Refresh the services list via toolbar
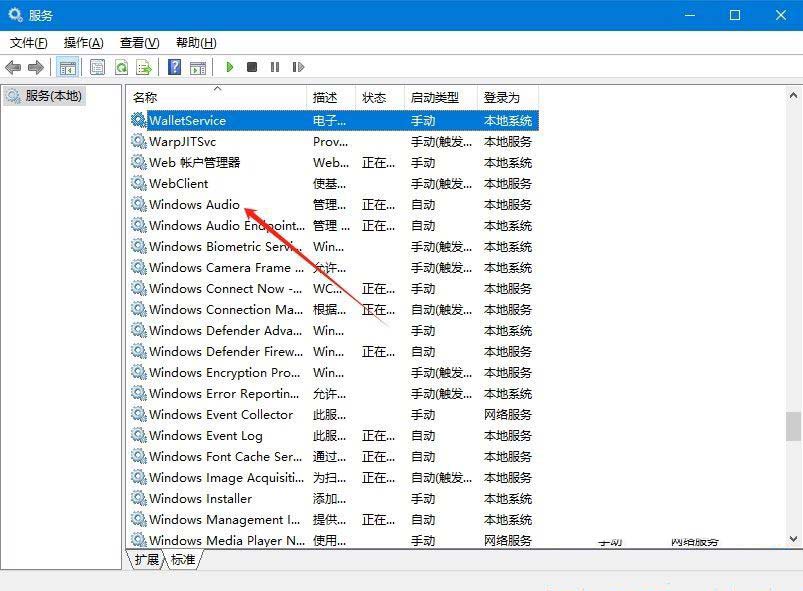803x591 pixels. (x=121, y=67)
